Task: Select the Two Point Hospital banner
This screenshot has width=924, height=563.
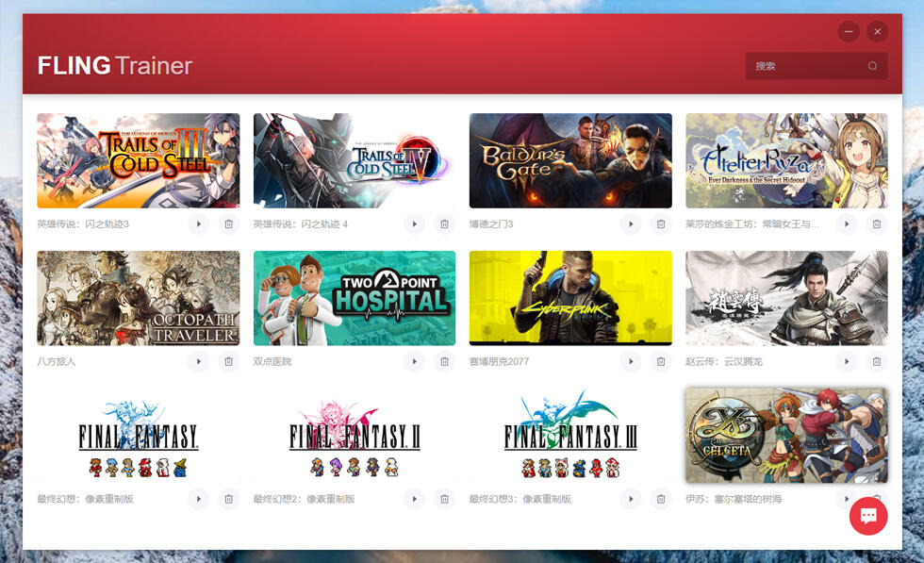Action: pos(355,298)
